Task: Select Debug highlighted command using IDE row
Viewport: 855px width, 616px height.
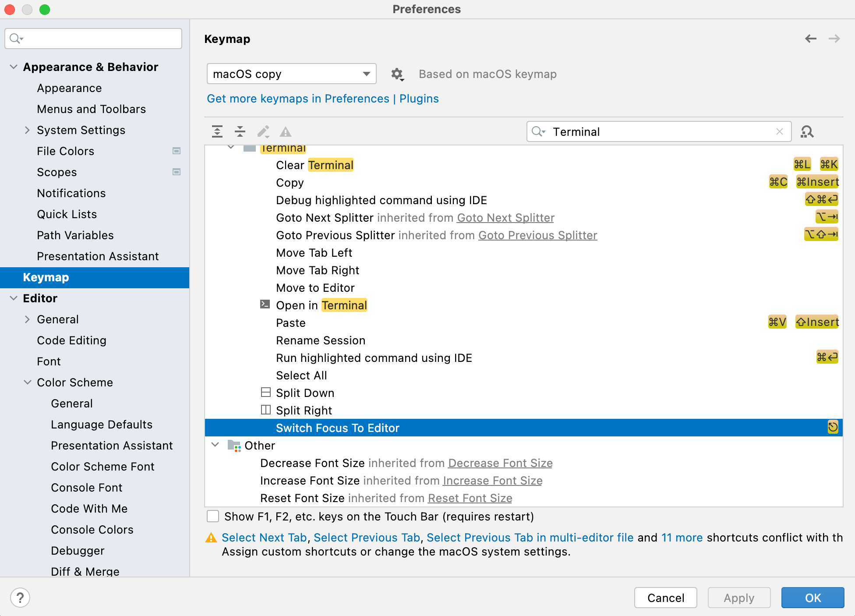Action: (x=524, y=200)
